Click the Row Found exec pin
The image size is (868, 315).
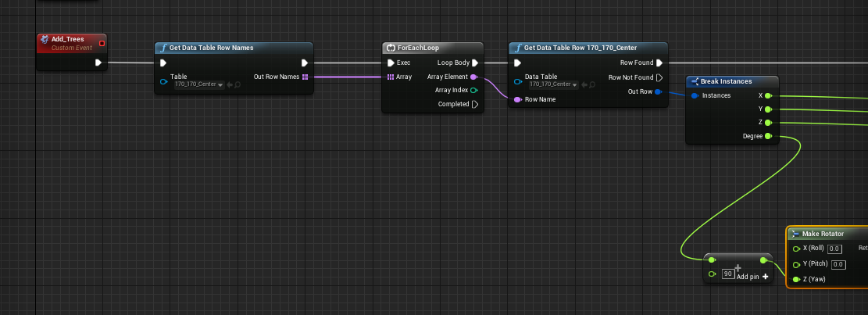point(659,63)
